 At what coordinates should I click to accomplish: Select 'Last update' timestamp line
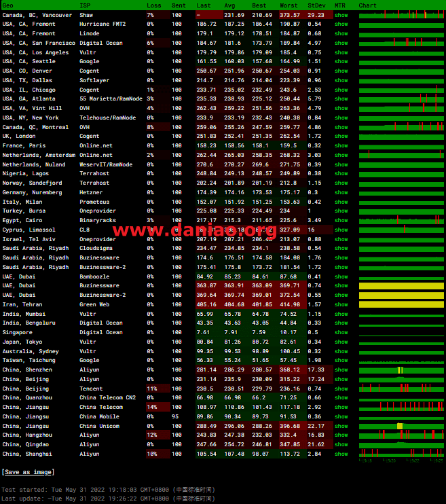tap(108, 499)
